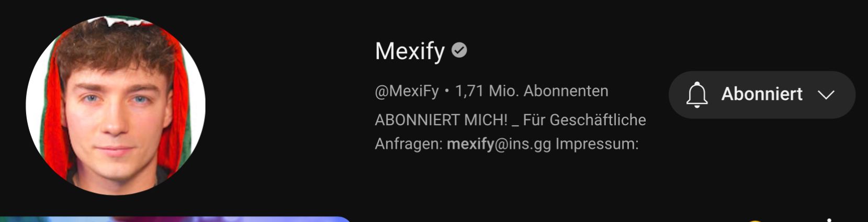Click the bold 'mexify' part of the email
Screen dimensions: 868x222
[470, 144]
